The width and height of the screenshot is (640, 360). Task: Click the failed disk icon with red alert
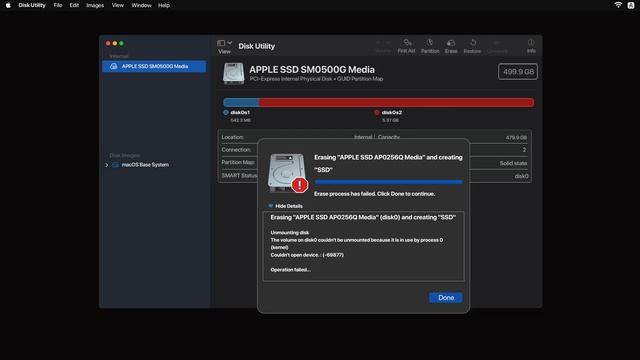pyautogui.click(x=287, y=173)
